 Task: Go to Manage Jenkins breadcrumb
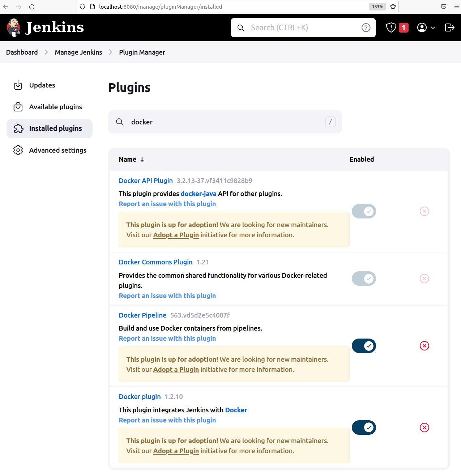pos(78,52)
